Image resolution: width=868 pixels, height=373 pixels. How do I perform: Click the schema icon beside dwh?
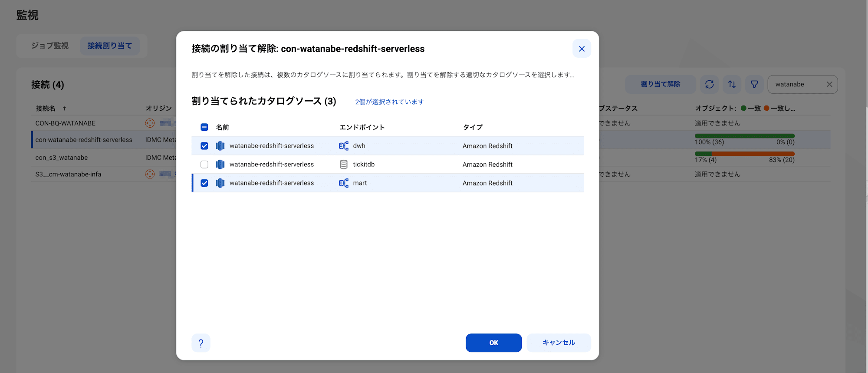pyautogui.click(x=344, y=146)
